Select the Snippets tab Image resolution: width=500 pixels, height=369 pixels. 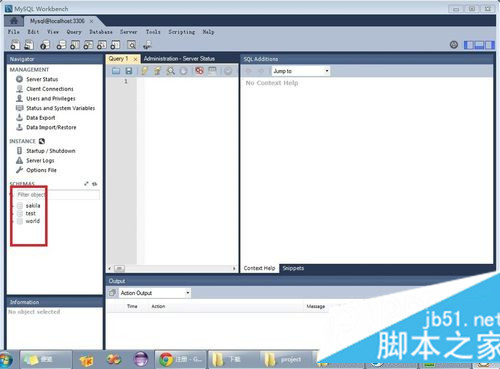click(293, 268)
